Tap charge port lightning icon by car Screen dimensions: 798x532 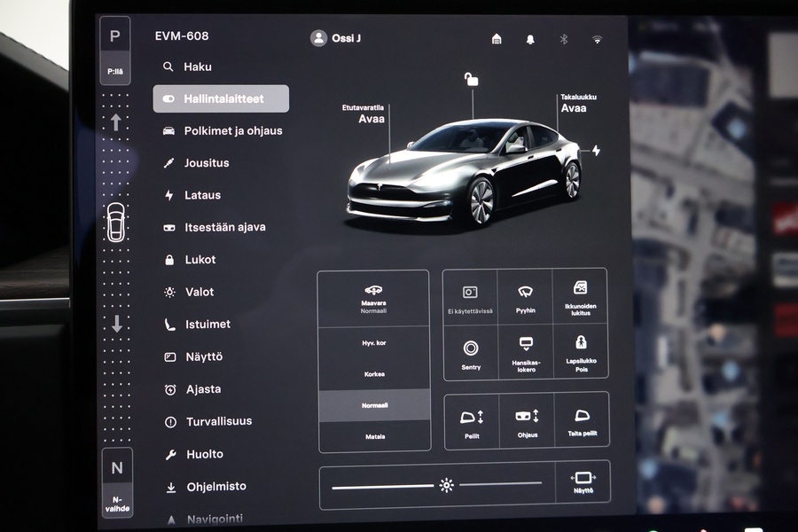(x=597, y=151)
